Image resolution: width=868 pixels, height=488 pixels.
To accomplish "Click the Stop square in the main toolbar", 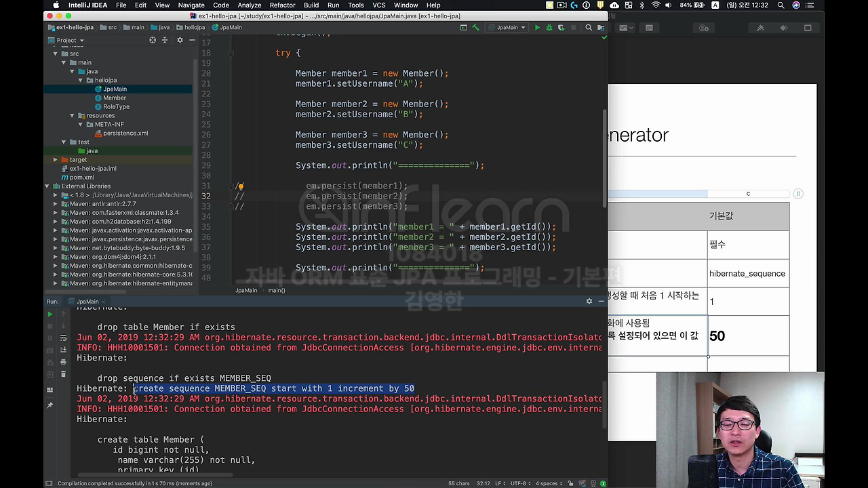I will point(573,28).
